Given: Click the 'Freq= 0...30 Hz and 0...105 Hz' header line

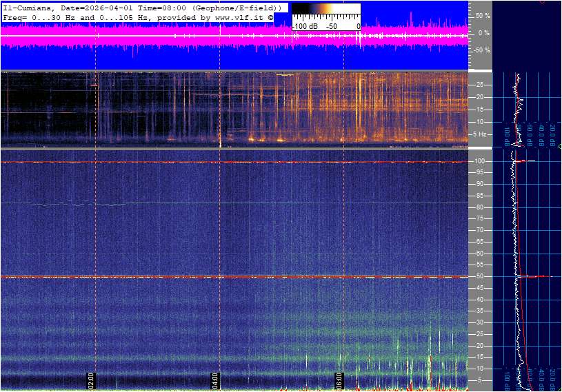Looking at the screenshot, I should pyautogui.click(x=138, y=17).
